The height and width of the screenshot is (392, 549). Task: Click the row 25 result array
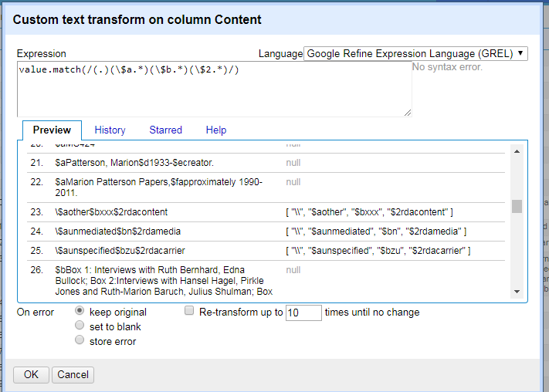click(x=378, y=251)
